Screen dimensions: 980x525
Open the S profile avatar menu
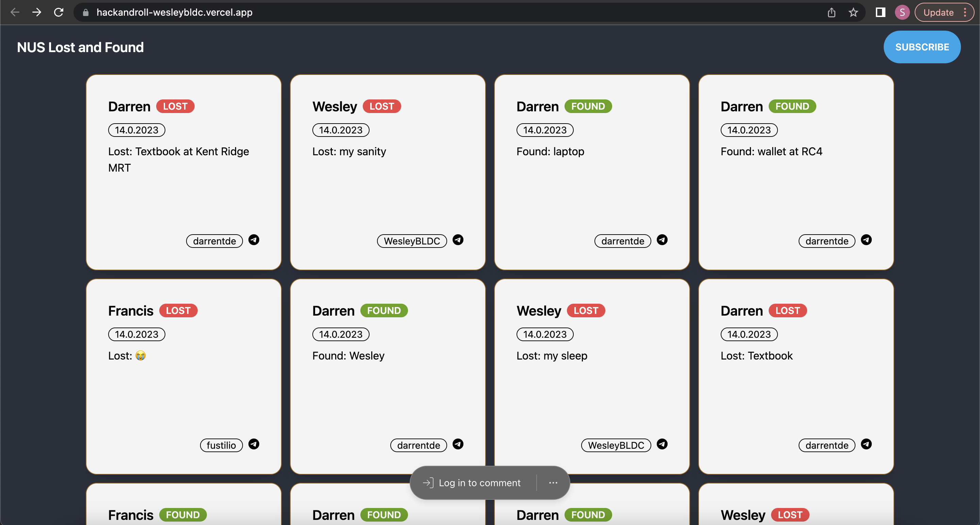point(902,13)
